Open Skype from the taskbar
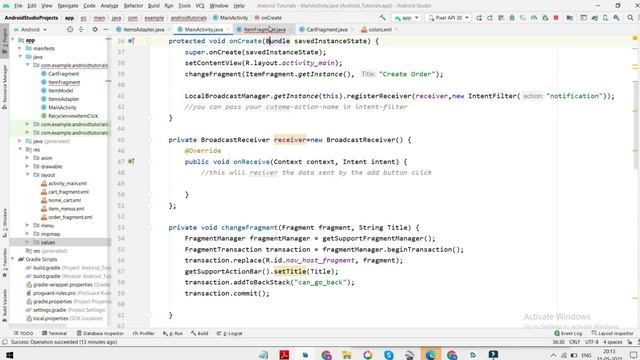This screenshot has width=640, height=360. click(389, 355)
